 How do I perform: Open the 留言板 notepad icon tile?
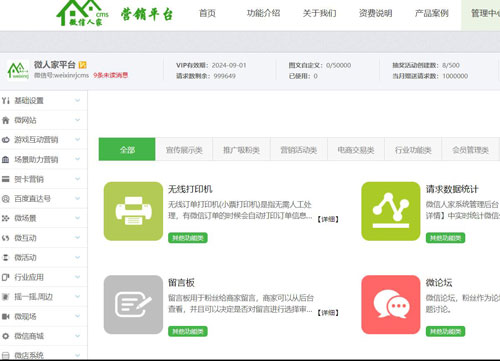pos(133,304)
